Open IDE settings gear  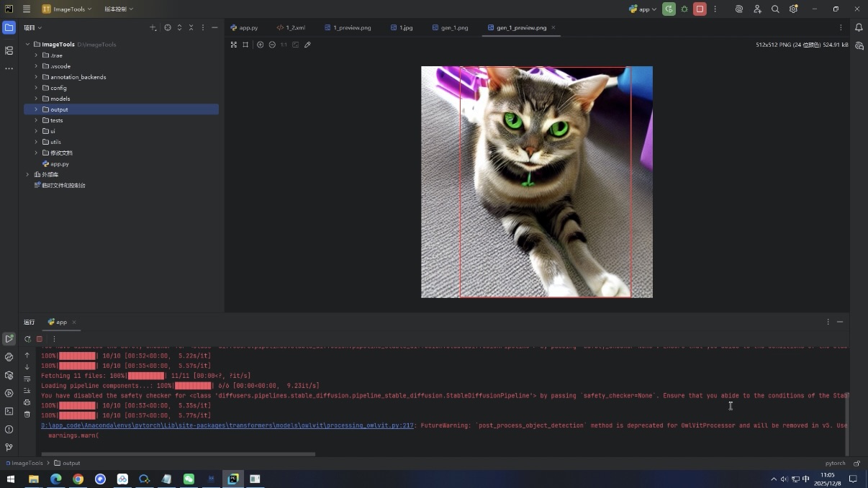point(793,9)
